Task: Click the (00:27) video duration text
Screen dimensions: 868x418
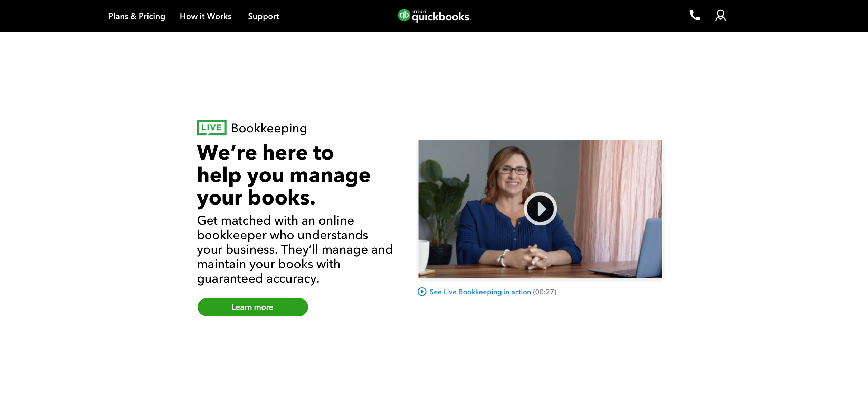Action: 544,292
